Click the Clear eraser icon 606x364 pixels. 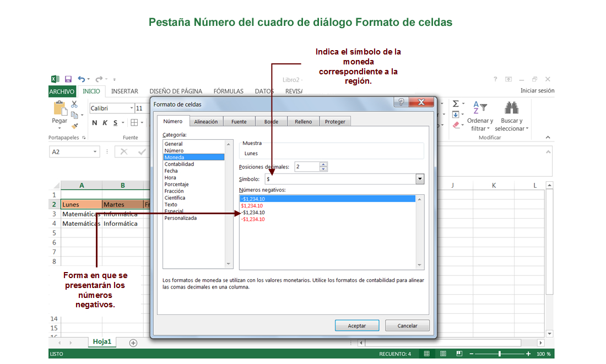pos(456,125)
